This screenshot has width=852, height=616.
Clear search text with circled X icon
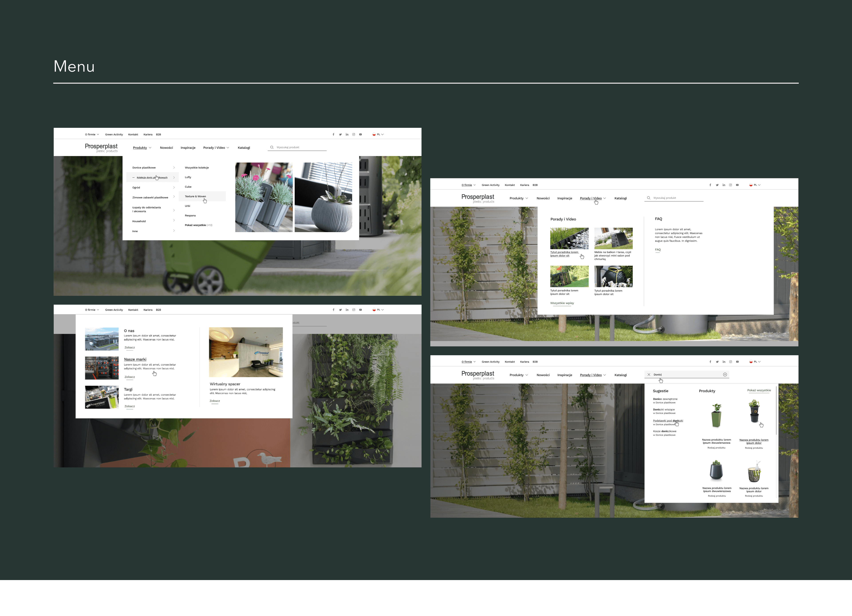[x=725, y=375]
